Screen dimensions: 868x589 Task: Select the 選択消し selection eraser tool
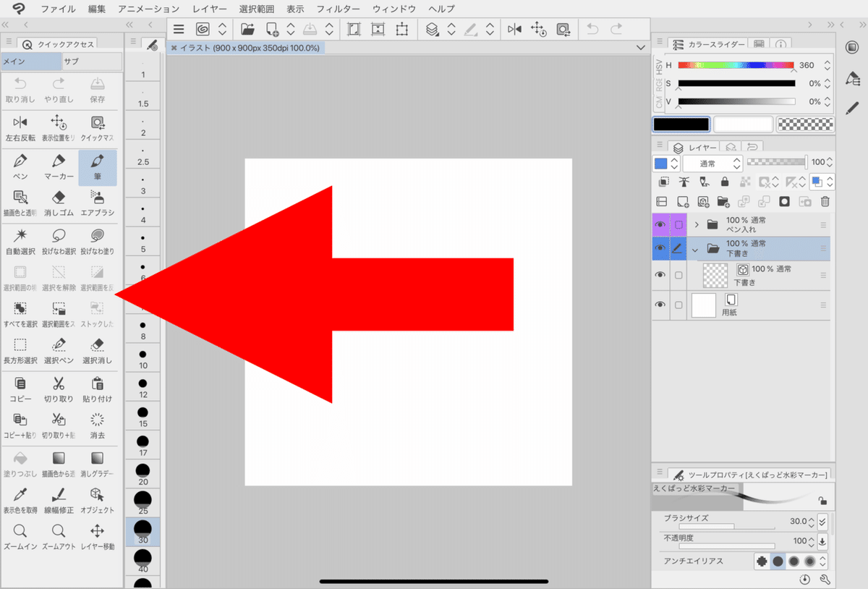tap(98, 350)
